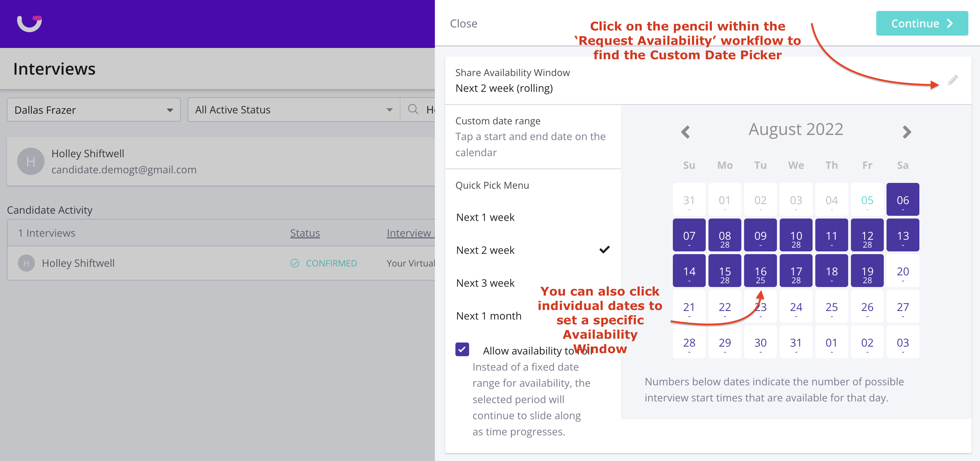This screenshot has height=461, width=980.
Task: Uncheck Allow availability to roll checkbox
Action: coord(462,349)
